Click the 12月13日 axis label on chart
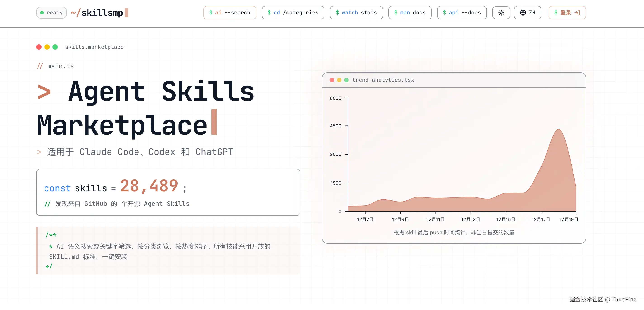This screenshot has height=310, width=644. click(471, 219)
